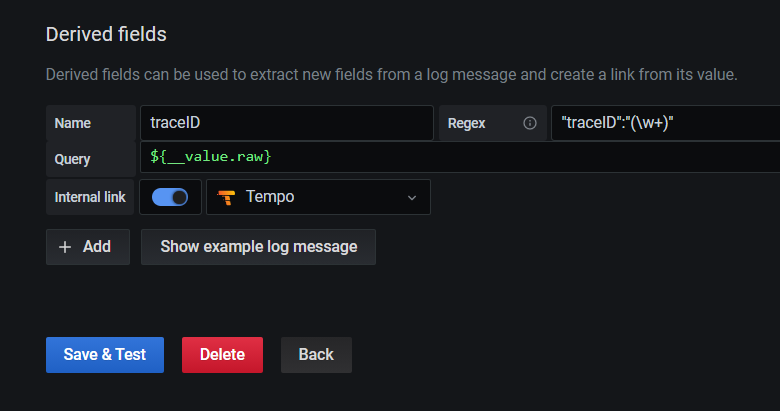Click the Derived fields section heading
The width and height of the screenshot is (780, 411).
click(106, 34)
